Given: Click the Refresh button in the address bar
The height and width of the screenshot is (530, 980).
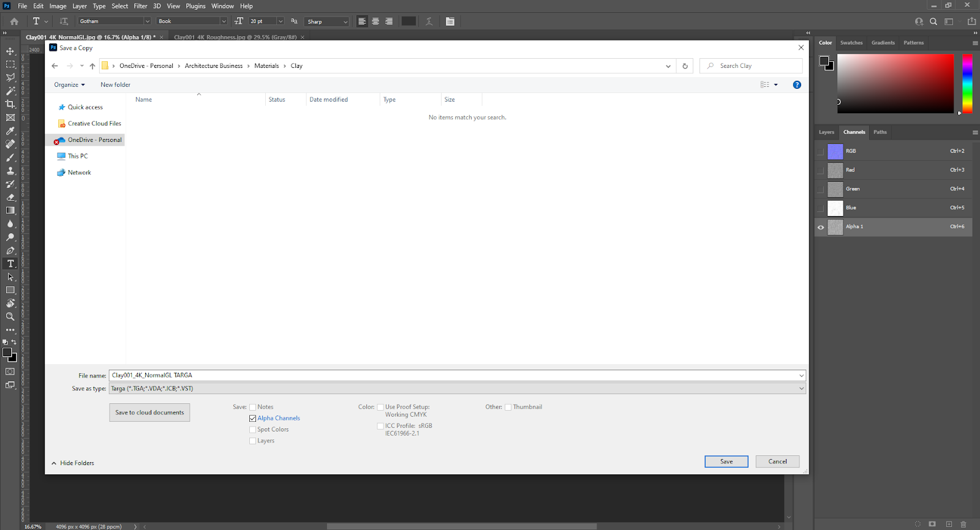Looking at the screenshot, I should [685, 66].
